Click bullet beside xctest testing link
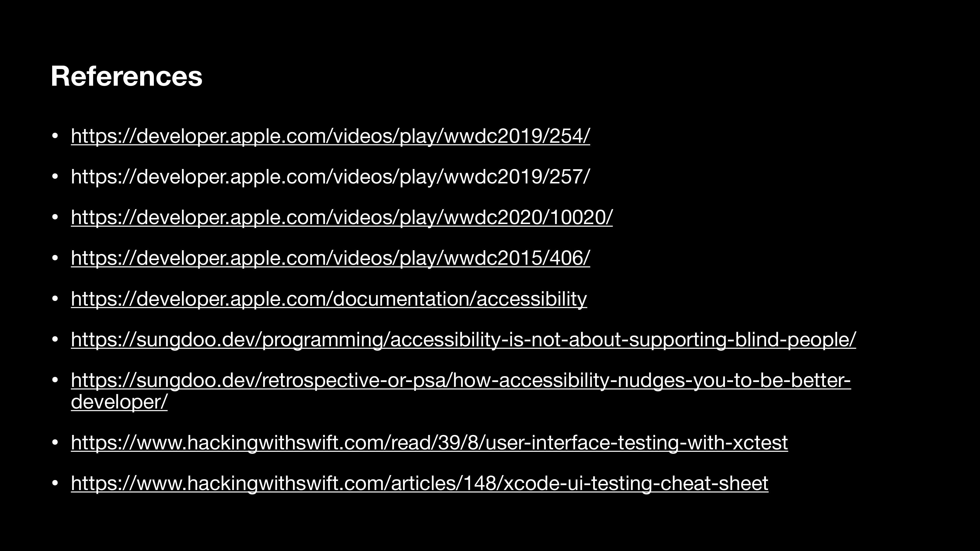 pos(55,443)
